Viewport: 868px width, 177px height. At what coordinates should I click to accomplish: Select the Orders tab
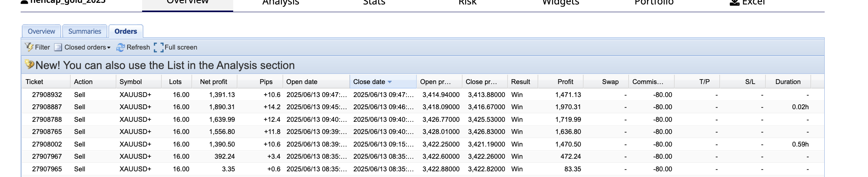(126, 31)
